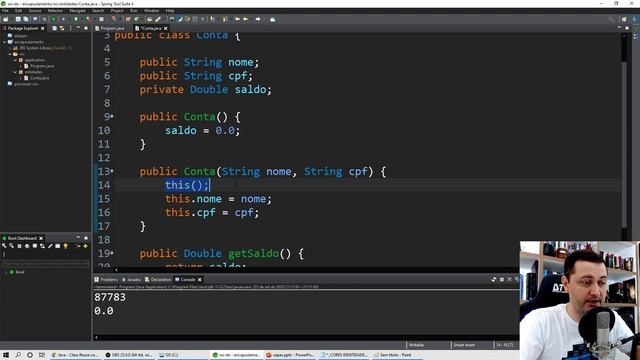Click the search magnifier at toolbar right
The image size is (640, 360).
tap(611, 19)
